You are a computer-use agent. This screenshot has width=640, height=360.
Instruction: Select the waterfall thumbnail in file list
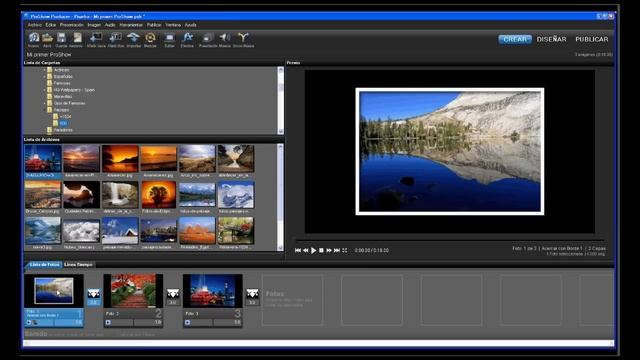point(120,195)
